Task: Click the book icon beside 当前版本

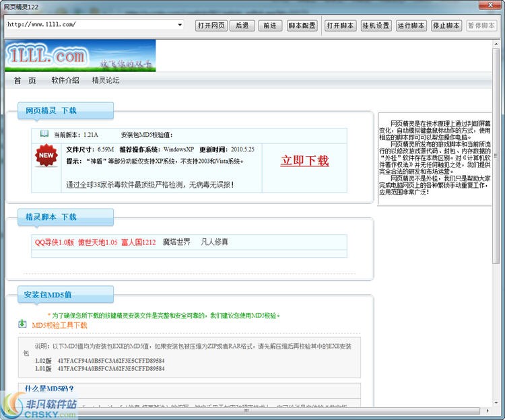Action: 44,133
